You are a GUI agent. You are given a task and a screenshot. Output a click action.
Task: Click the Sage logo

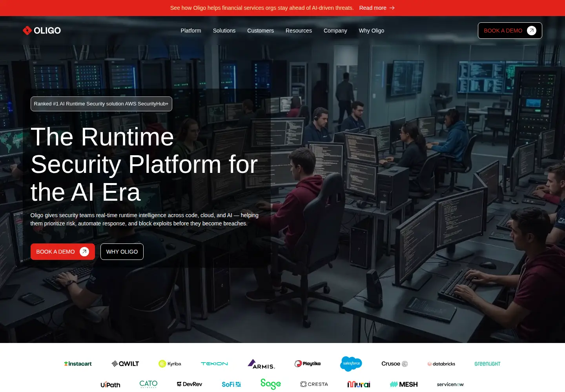click(x=271, y=384)
